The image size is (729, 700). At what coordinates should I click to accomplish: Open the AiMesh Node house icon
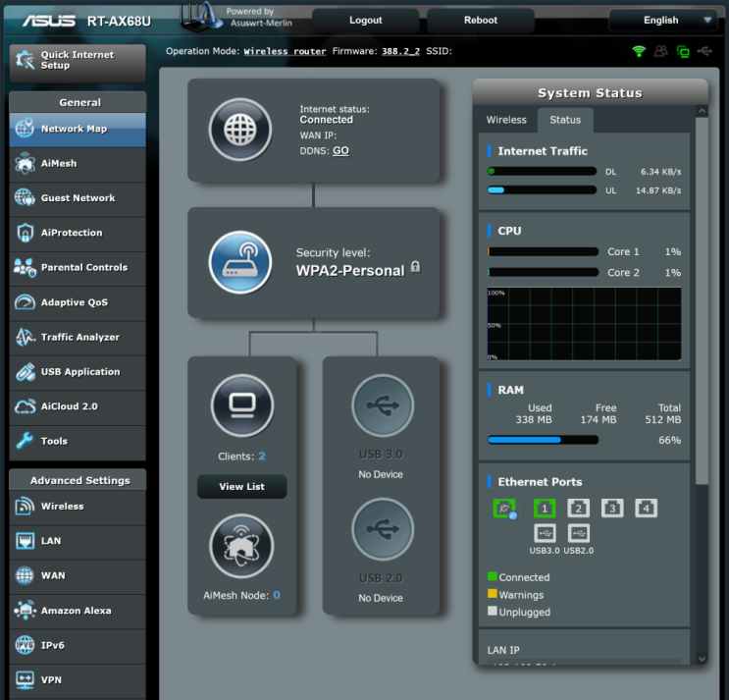click(241, 546)
